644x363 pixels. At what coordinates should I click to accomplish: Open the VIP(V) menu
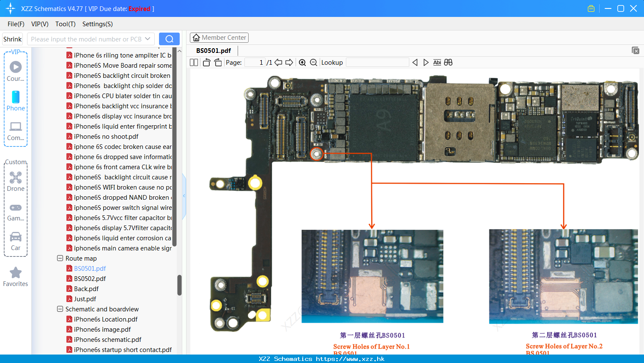point(40,24)
